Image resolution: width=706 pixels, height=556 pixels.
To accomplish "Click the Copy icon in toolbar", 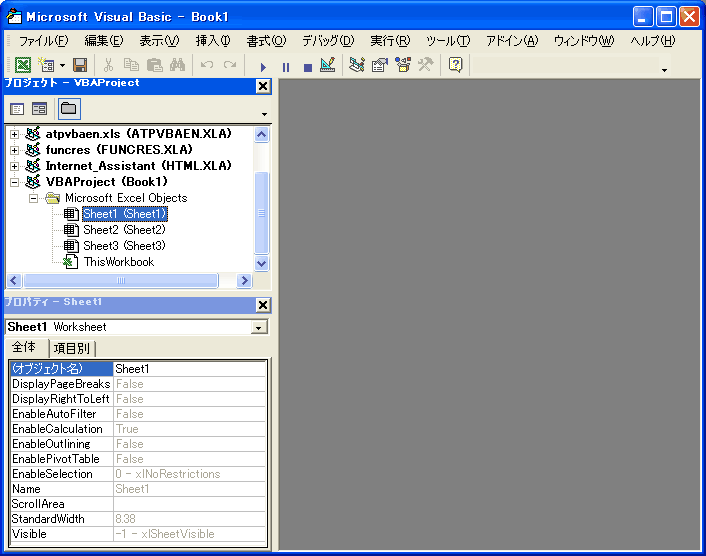I will click(x=131, y=65).
